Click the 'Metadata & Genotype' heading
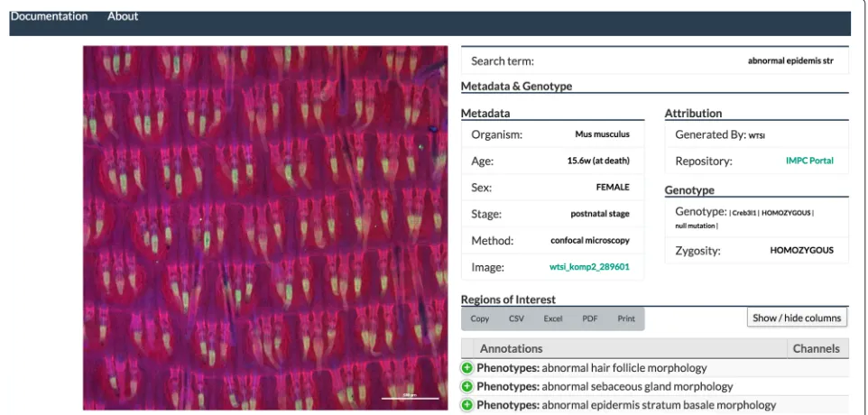868x415 pixels. 516,87
